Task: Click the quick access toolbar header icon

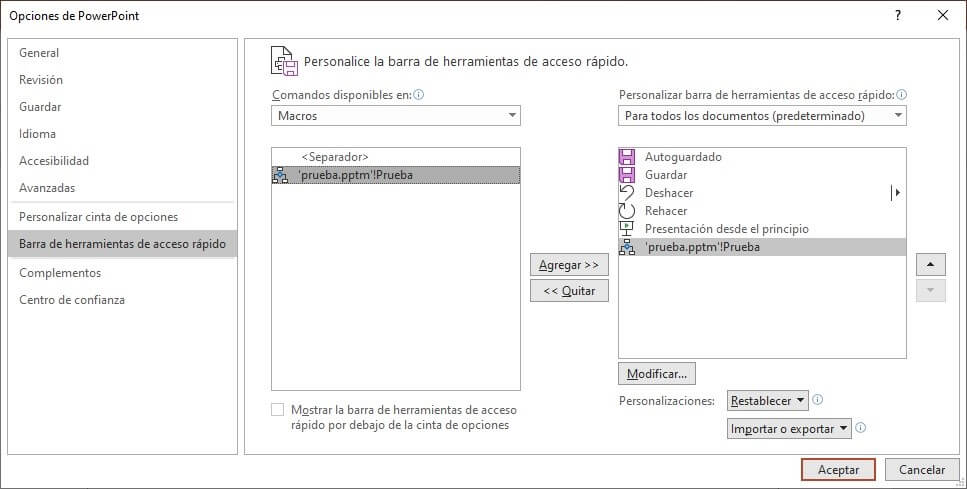Action: coord(285,60)
